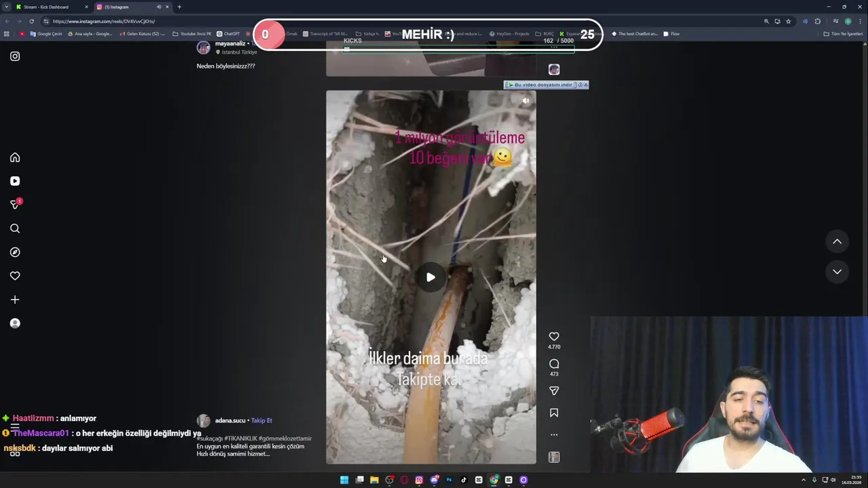Open the Windows Start menu
The height and width of the screenshot is (488, 868).
tap(344, 480)
